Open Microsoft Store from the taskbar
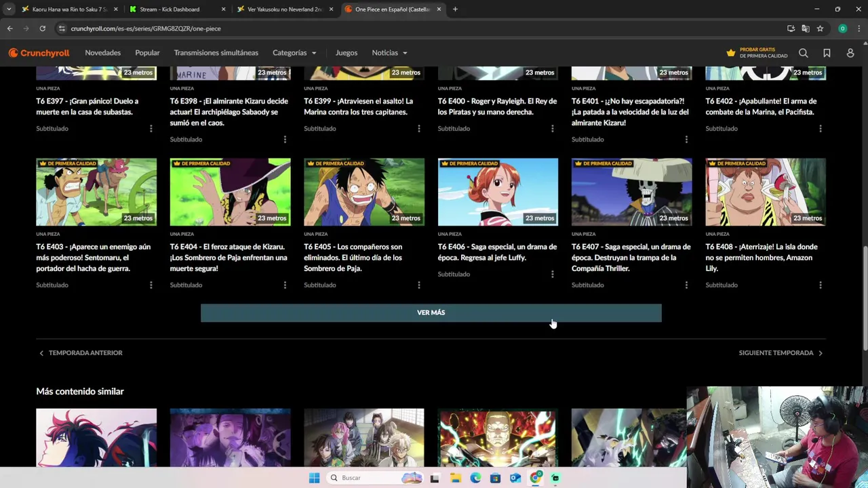The height and width of the screenshot is (488, 868). click(495, 478)
